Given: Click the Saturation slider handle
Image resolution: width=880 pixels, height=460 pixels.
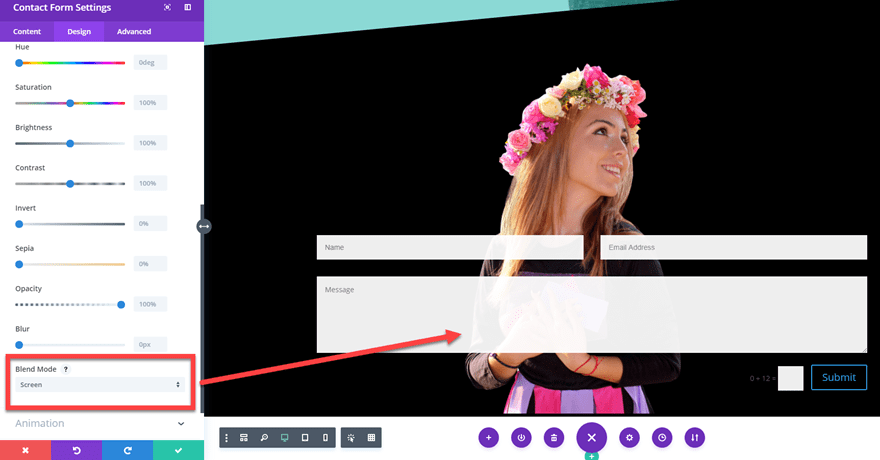Looking at the screenshot, I should pyautogui.click(x=70, y=103).
